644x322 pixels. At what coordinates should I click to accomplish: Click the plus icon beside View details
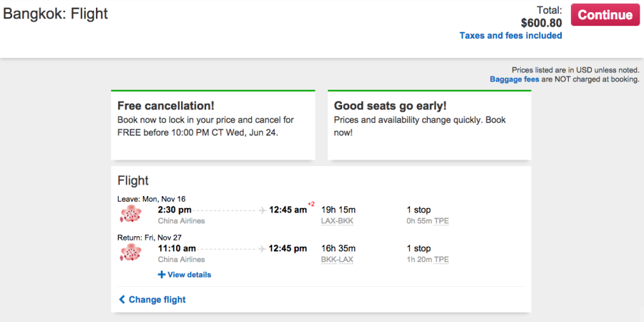click(x=162, y=274)
